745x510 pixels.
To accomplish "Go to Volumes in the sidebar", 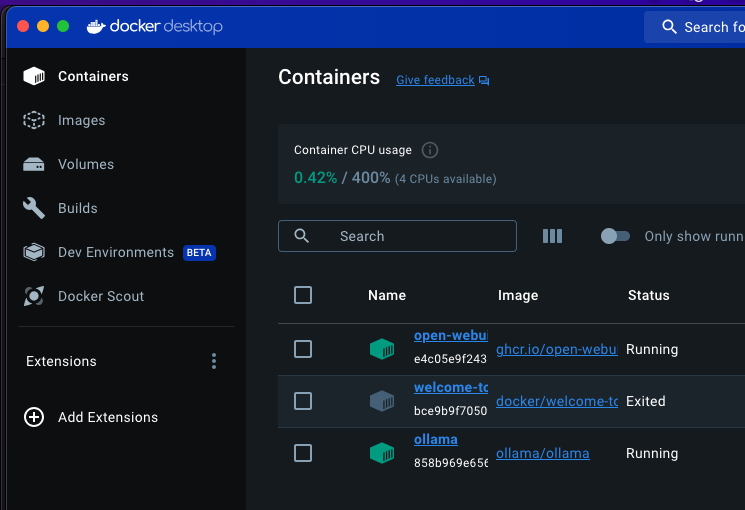I will point(68,164).
